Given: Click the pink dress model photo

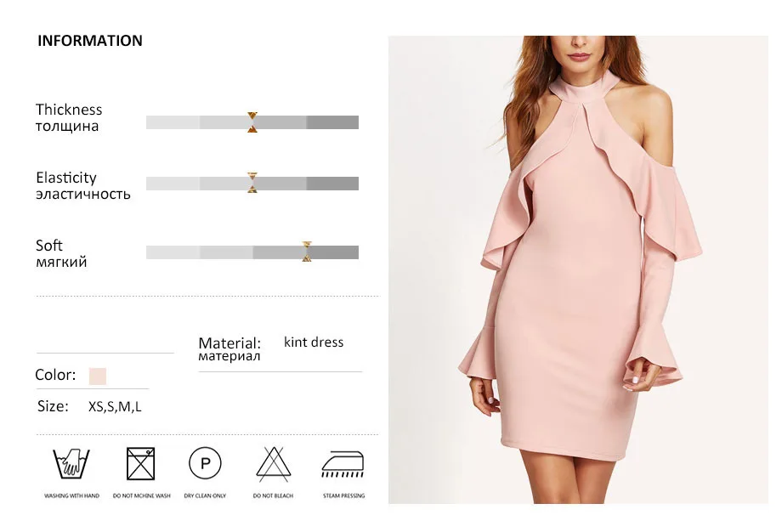Looking at the screenshot, I should [578, 269].
